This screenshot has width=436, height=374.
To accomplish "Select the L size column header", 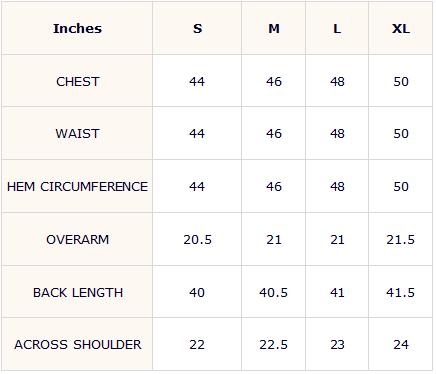I will 337,29.
